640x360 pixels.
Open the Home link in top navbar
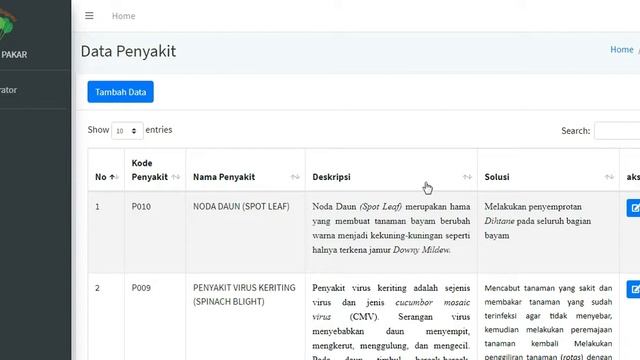click(x=124, y=16)
